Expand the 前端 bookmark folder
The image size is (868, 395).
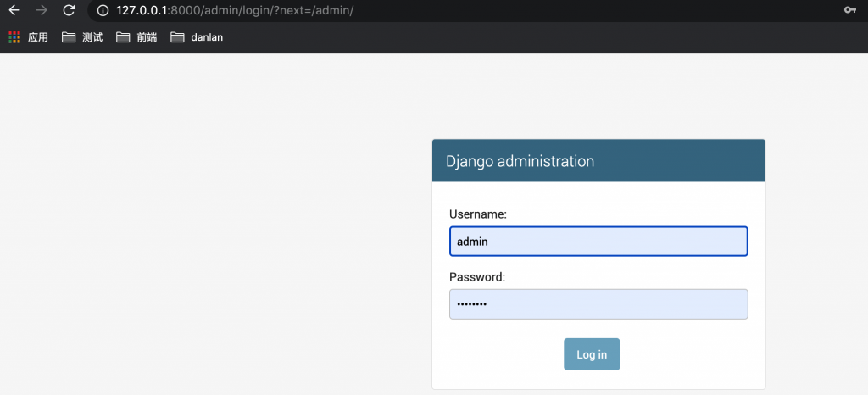pyautogui.click(x=136, y=37)
